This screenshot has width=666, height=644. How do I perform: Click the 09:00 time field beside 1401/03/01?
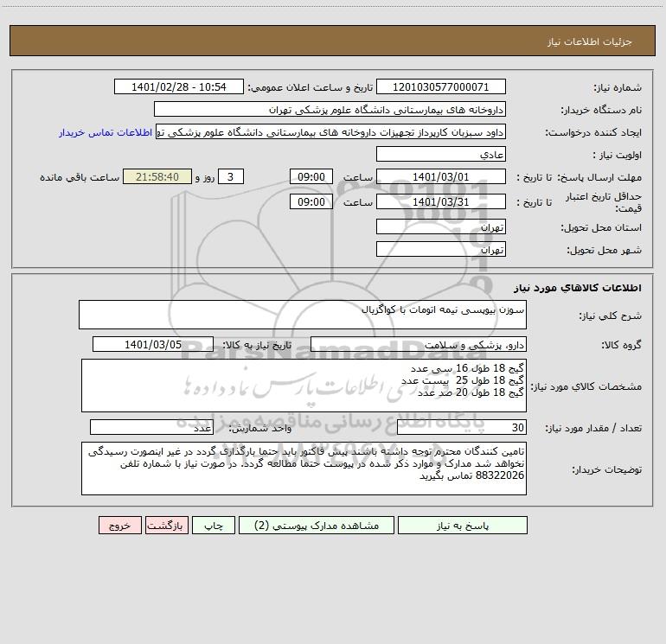[x=311, y=176]
